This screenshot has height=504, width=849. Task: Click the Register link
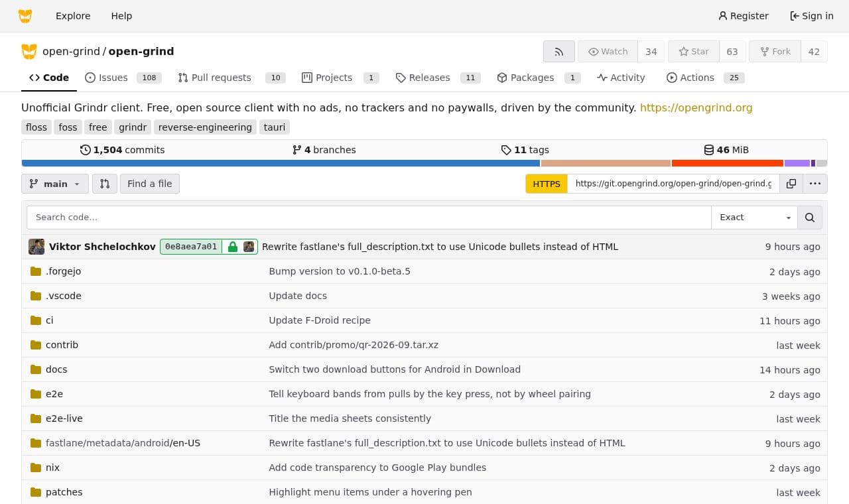(x=744, y=16)
